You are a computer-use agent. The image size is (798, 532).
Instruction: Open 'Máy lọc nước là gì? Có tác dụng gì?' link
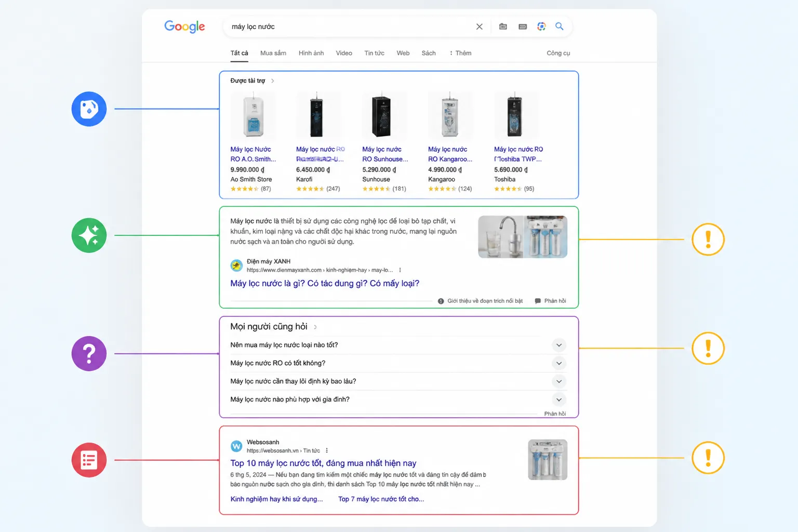point(325,283)
